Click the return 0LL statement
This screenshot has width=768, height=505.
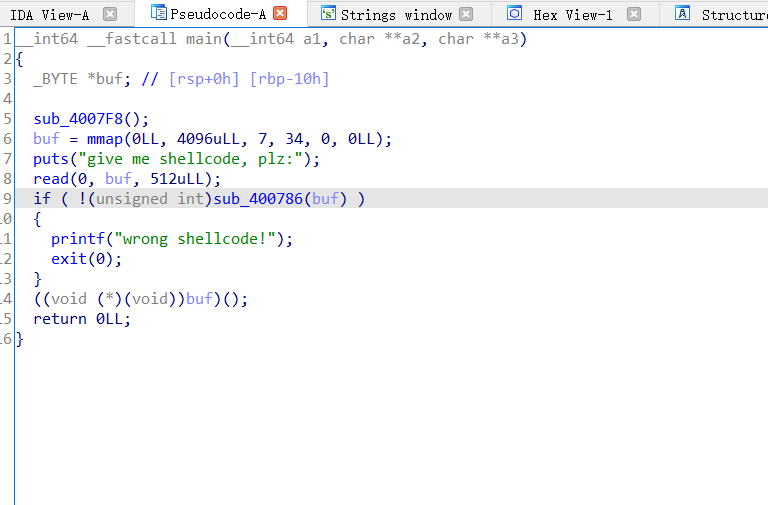point(82,319)
